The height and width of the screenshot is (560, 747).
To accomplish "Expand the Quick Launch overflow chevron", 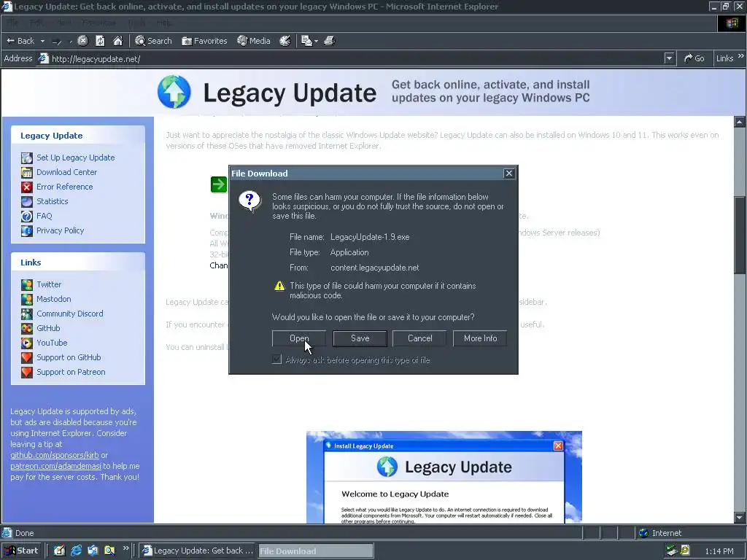I will [125, 548].
